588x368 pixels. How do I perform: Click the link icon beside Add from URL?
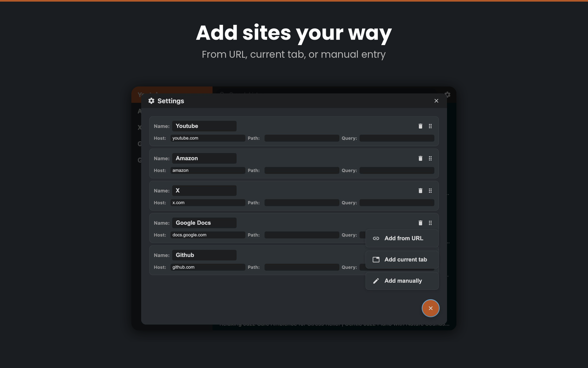pos(376,238)
